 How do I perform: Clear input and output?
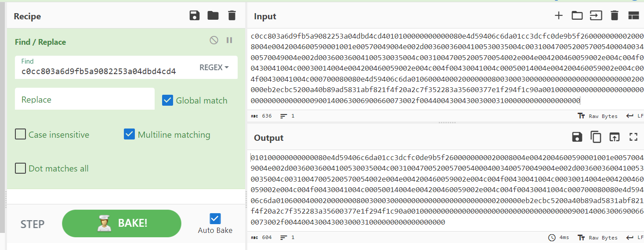point(615,16)
